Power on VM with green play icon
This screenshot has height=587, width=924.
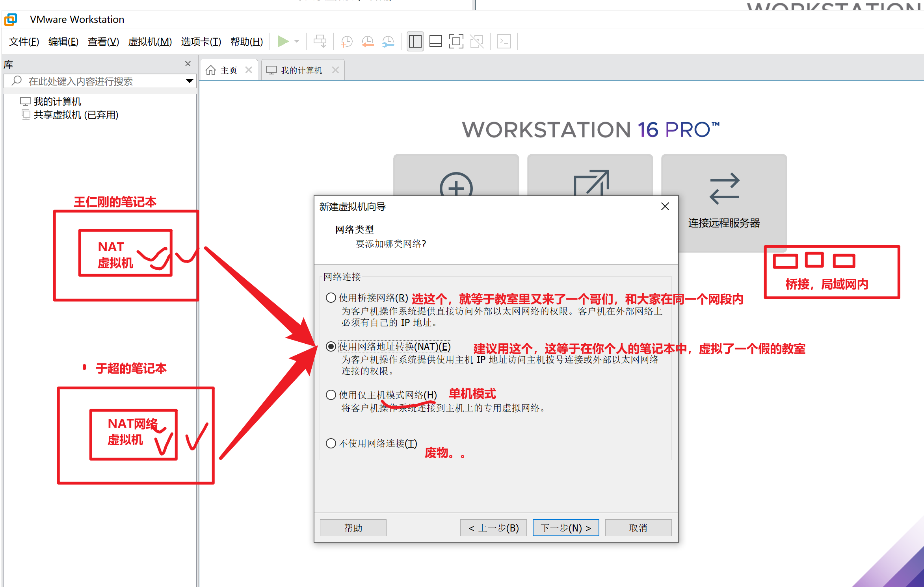pos(283,41)
